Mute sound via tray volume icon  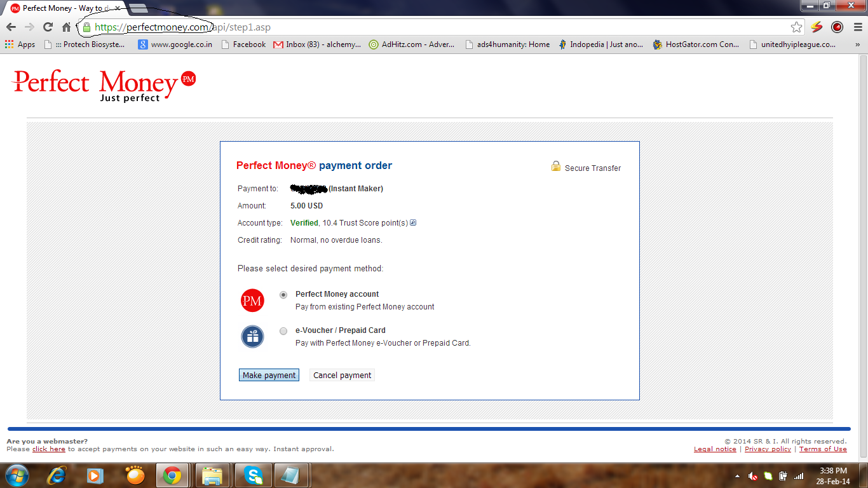coord(752,476)
